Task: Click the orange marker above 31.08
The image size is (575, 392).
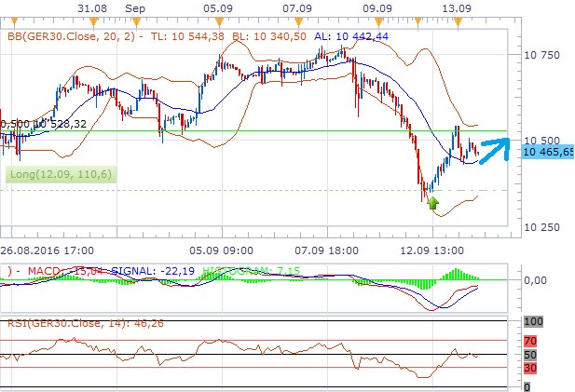Action: (x=90, y=20)
